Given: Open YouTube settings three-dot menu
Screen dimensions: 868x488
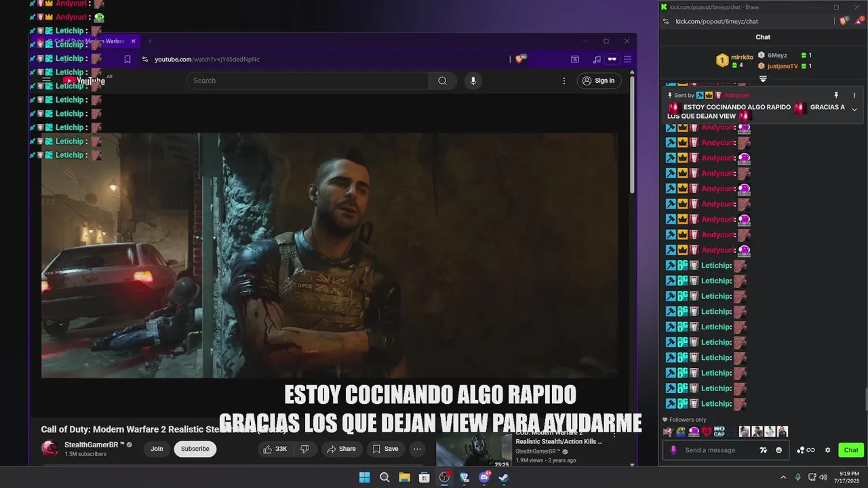Looking at the screenshot, I should 564,81.
